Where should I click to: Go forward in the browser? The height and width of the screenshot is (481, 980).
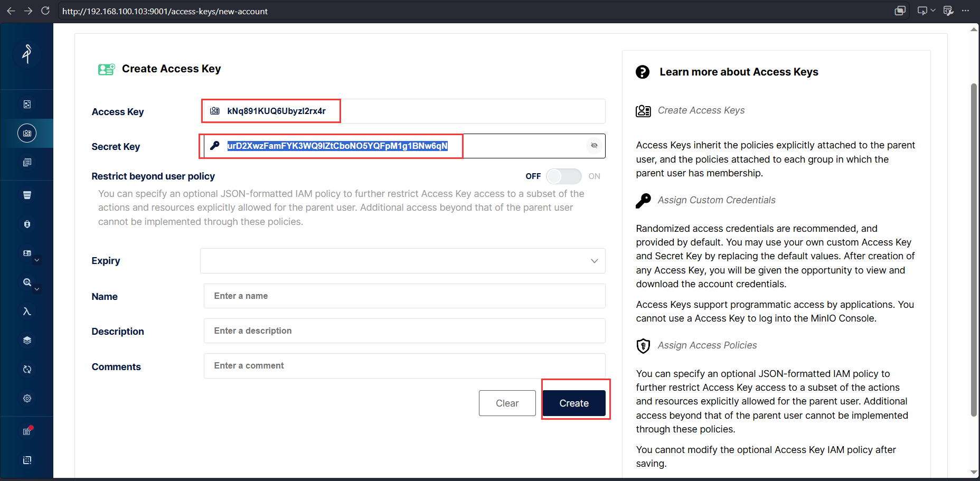28,11
